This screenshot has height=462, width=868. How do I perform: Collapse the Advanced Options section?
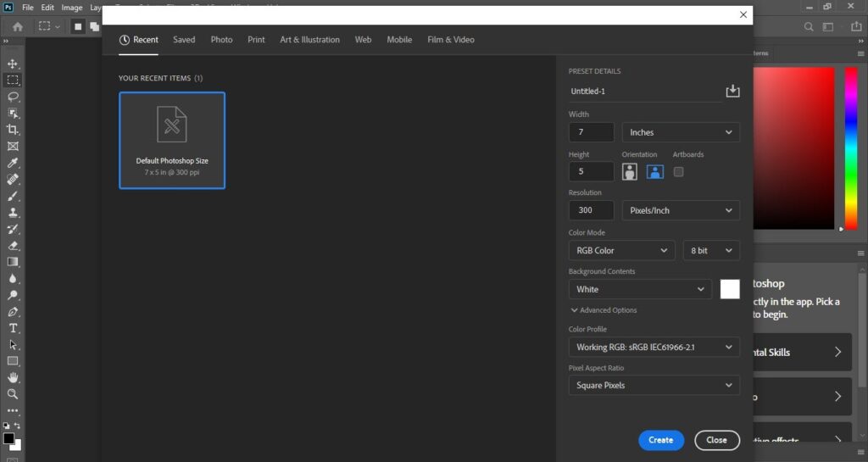pos(604,310)
